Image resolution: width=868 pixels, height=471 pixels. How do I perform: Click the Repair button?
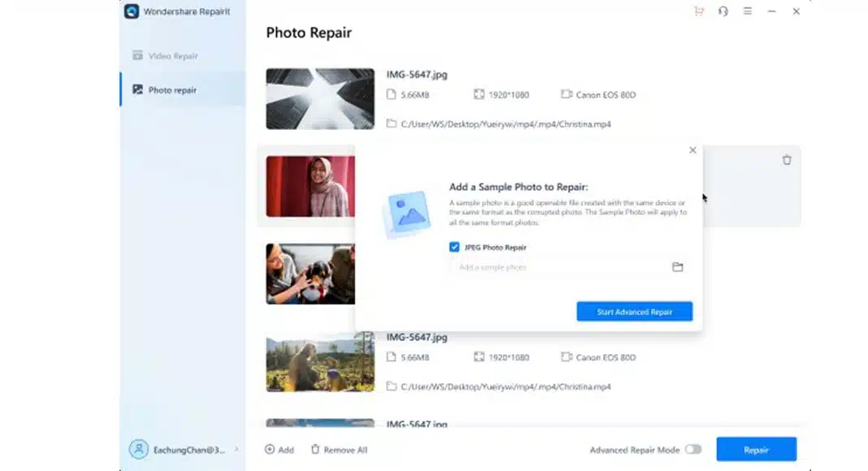(757, 448)
